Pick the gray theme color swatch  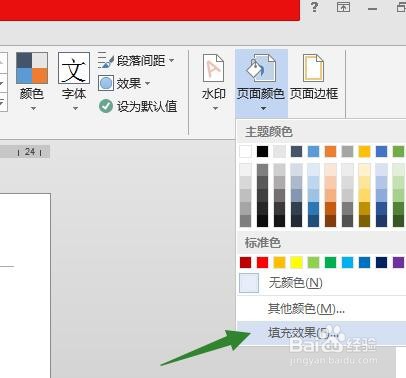click(347, 151)
